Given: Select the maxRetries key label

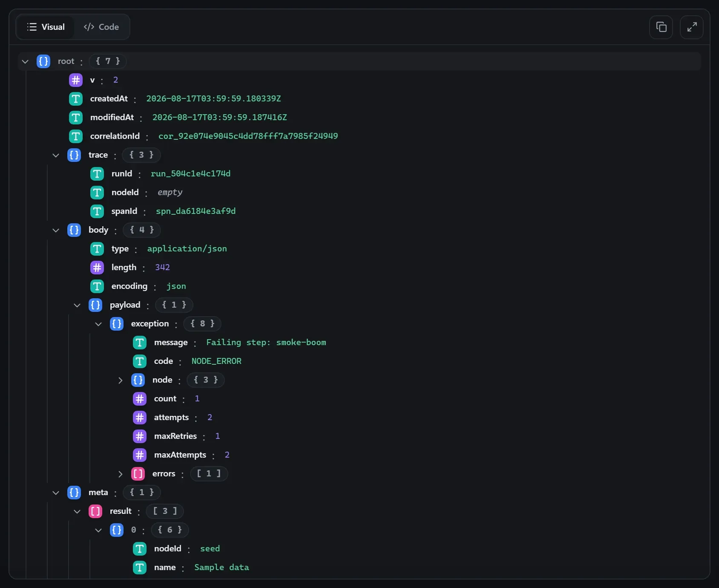Looking at the screenshot, I should (x=175, y=436).
